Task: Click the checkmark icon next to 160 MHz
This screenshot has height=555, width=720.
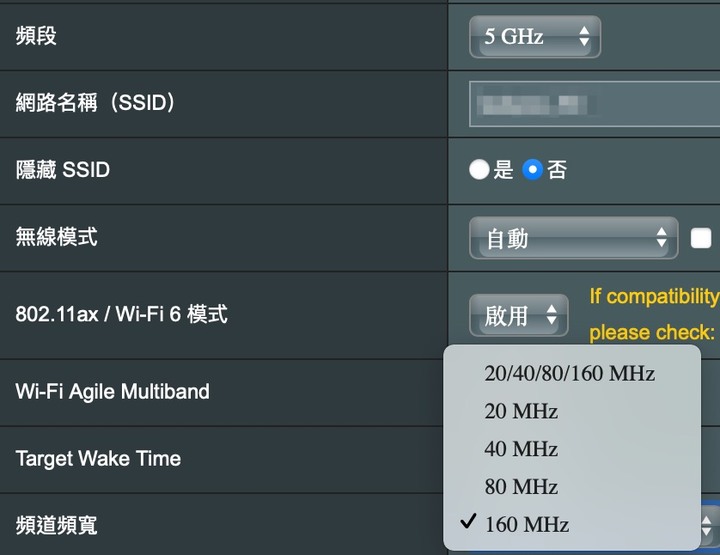Action: (x=468, y=521)
